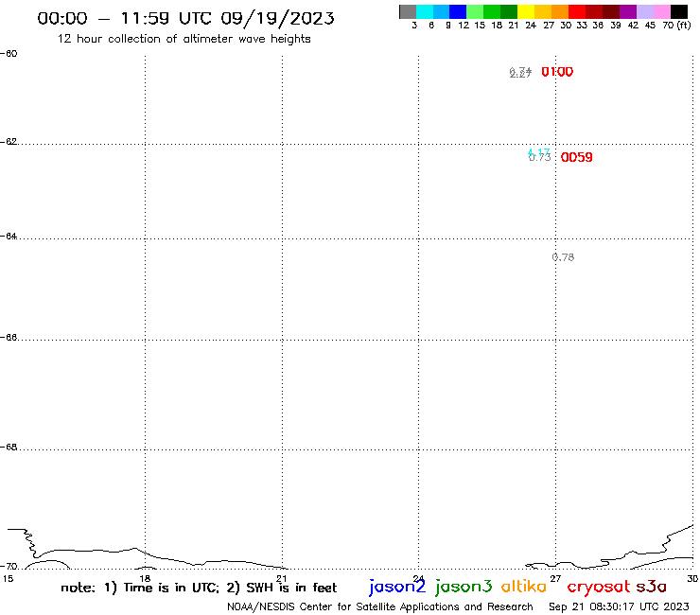Click the red '0059' time label
Image resolution: width=700 pixels, height=615 pixels.
(576, 157)
